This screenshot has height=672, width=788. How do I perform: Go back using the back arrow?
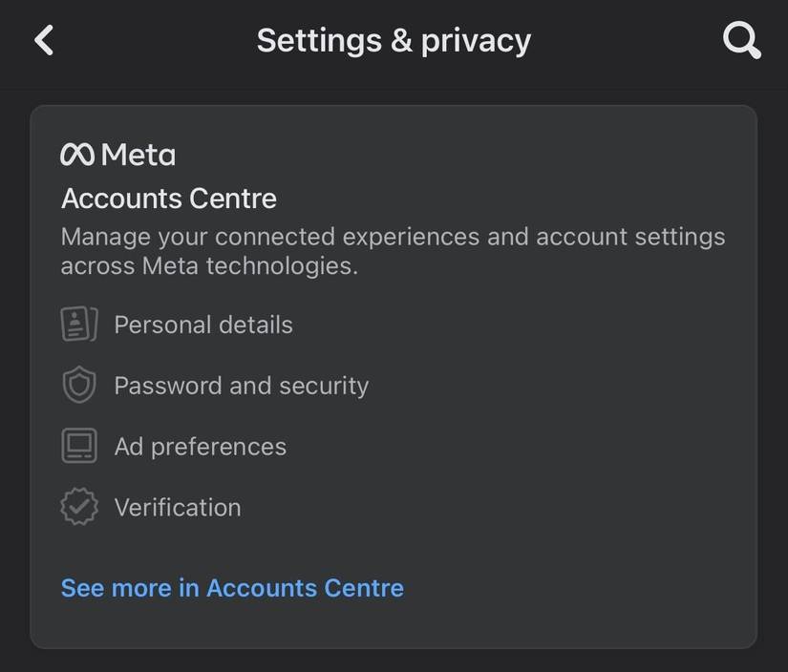click(x=43, y=40)
